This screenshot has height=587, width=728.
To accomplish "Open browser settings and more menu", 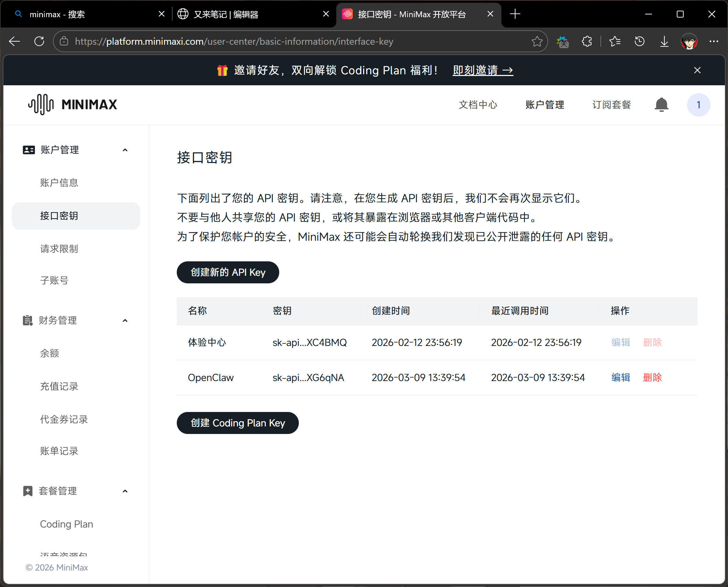I will pos(714,42).
